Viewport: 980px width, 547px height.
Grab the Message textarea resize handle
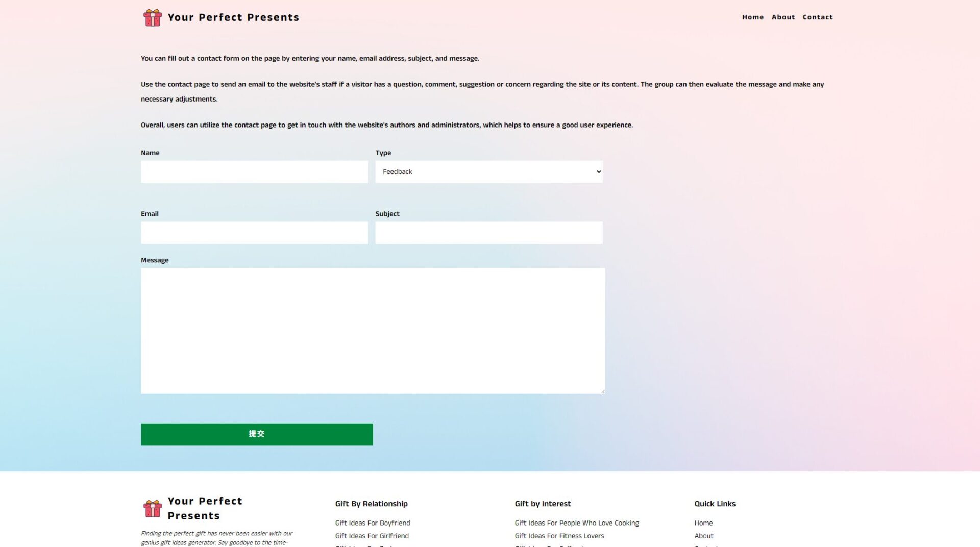point(602,391)
